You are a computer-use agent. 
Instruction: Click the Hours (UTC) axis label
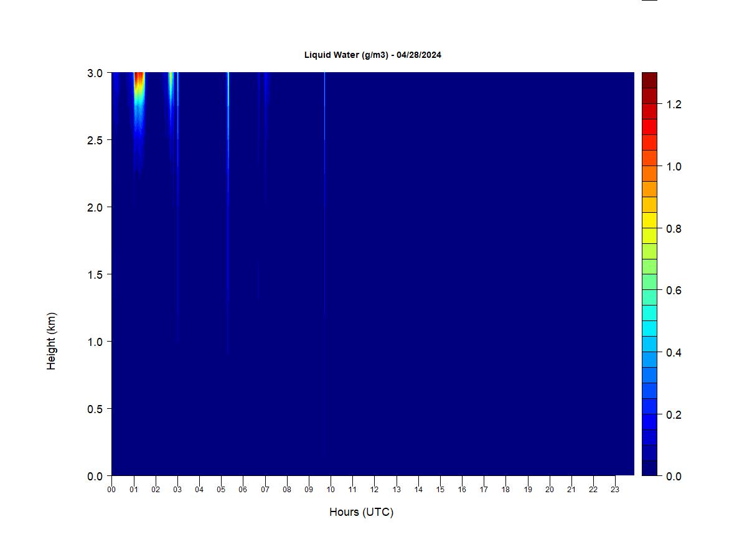pyautogui.click(x=362, y=512)
